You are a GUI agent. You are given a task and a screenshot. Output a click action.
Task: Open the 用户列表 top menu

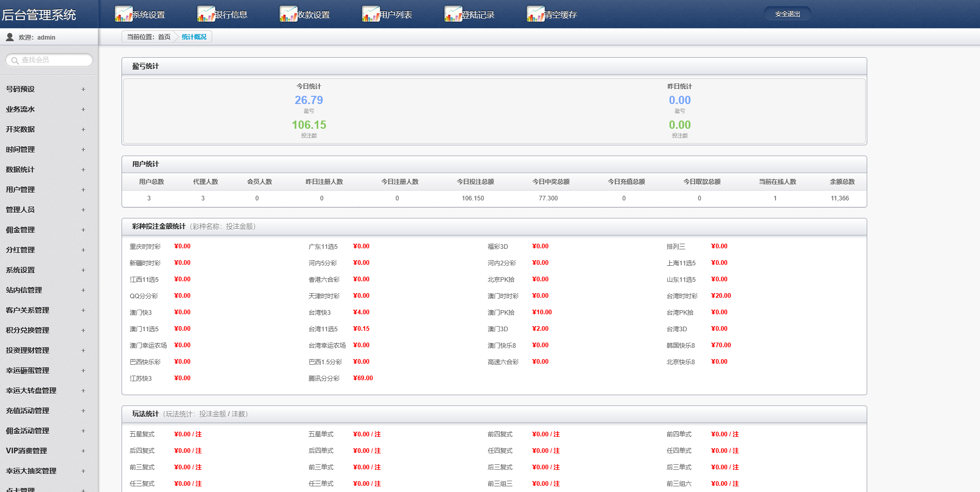click(x=396, y=15)
